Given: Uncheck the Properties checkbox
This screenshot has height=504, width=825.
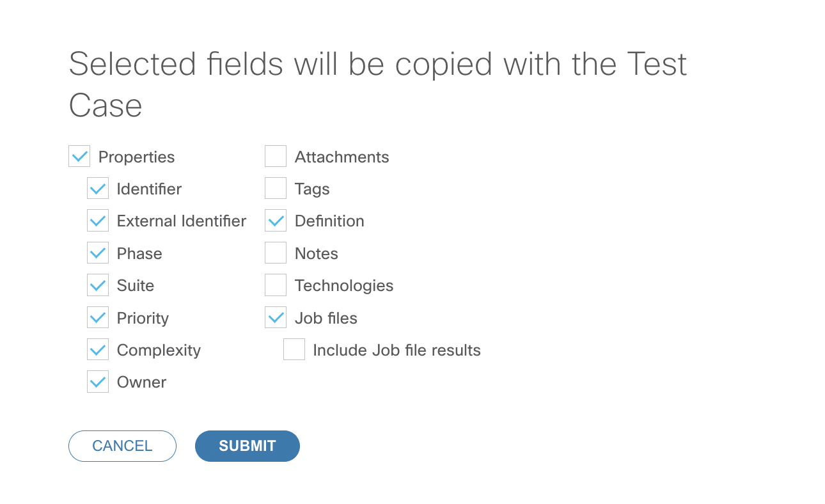Looking at the screenshot, I should [x=79, y=157].
